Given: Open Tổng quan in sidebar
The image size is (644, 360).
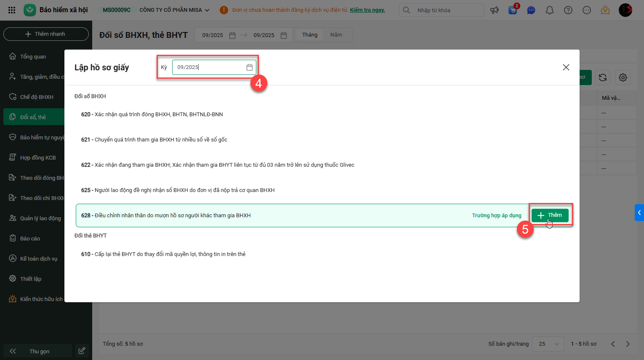Looking at the screenshot, I should pos(34,56).
